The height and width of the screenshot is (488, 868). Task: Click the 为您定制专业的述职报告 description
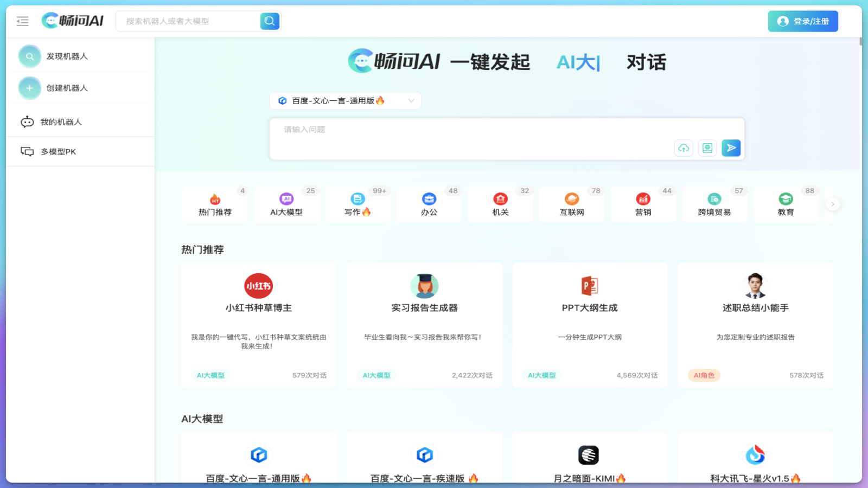pos(755,337)
